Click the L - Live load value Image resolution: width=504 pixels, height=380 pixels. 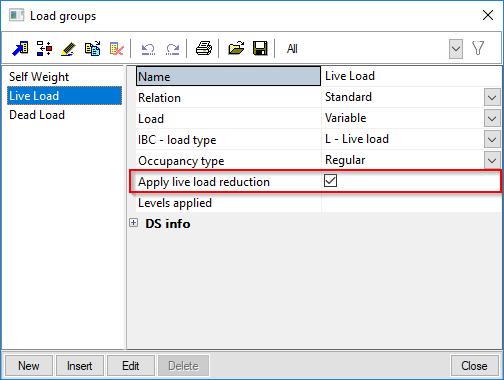click(x=357, y=139)
